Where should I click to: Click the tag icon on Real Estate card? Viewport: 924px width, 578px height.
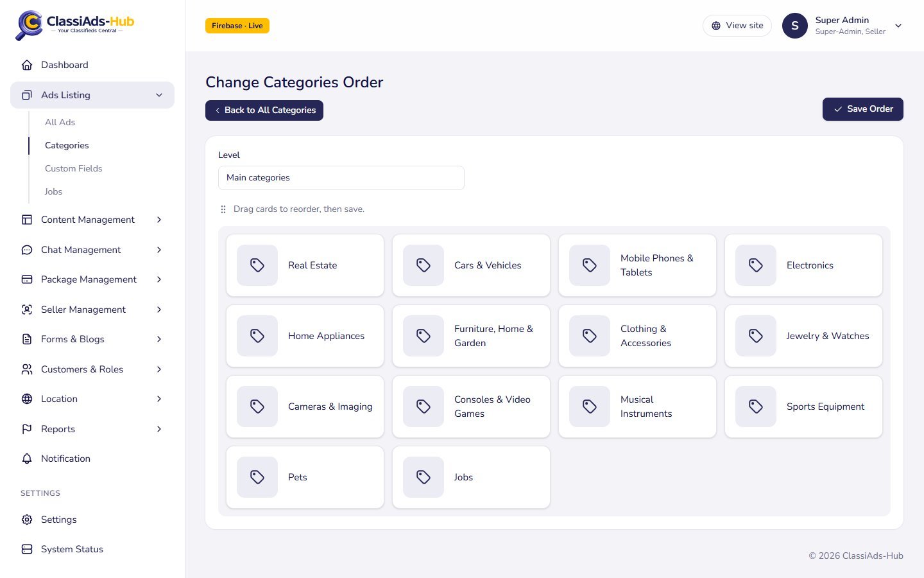[257, 265]
